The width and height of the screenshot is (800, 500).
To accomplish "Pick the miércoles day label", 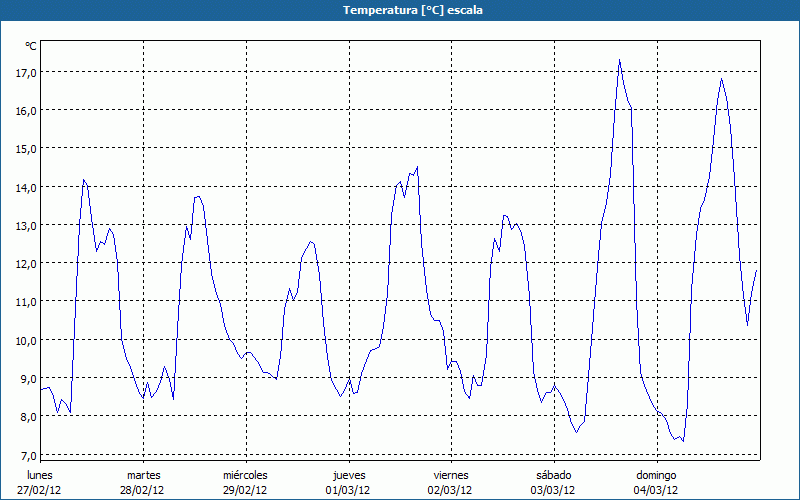I will [245, 475].
